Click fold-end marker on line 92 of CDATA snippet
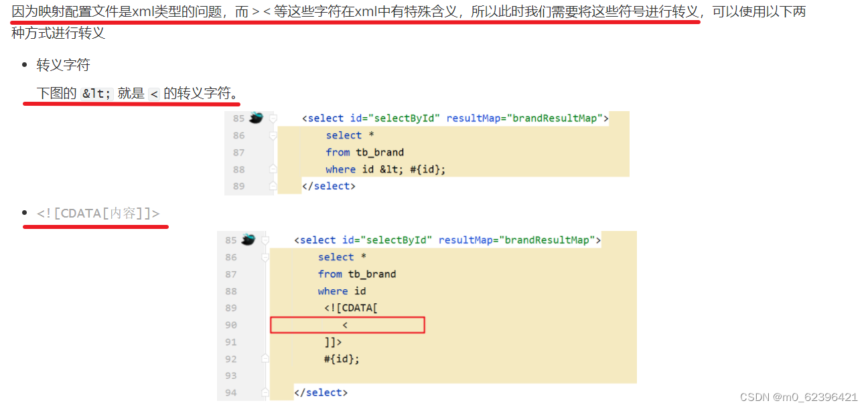The height and width of the screenshot is (409, 868). [x=265, y=359]
